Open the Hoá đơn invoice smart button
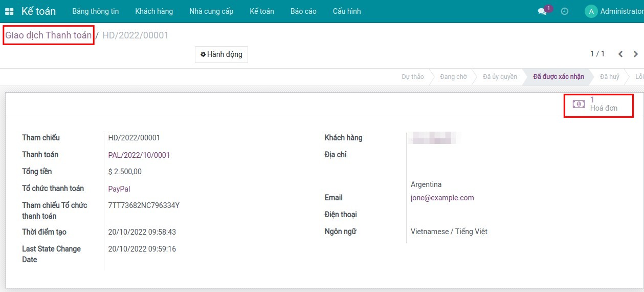The width and height of the screenshot is (644, 292). [598, 104]
